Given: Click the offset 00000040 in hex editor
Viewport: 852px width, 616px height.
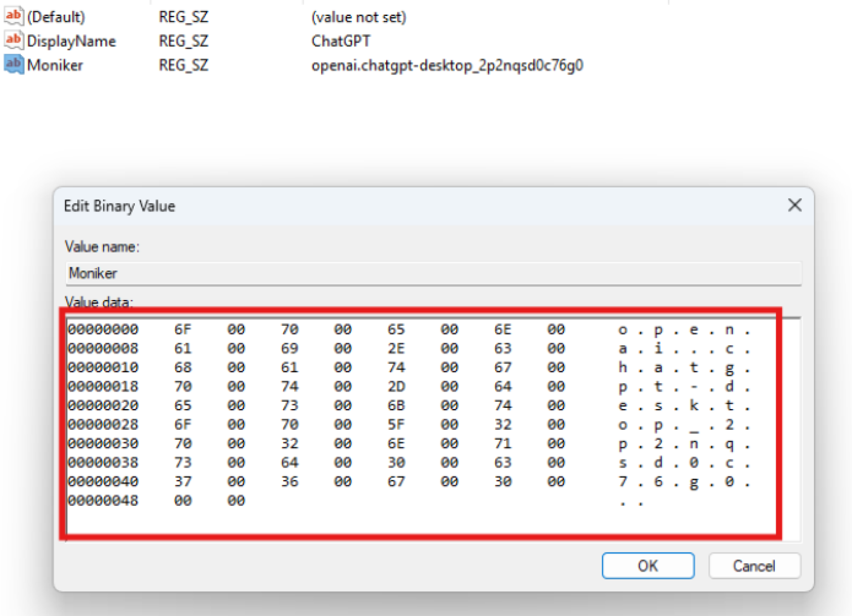Looking at the screenshot, I should coord(103,482).
